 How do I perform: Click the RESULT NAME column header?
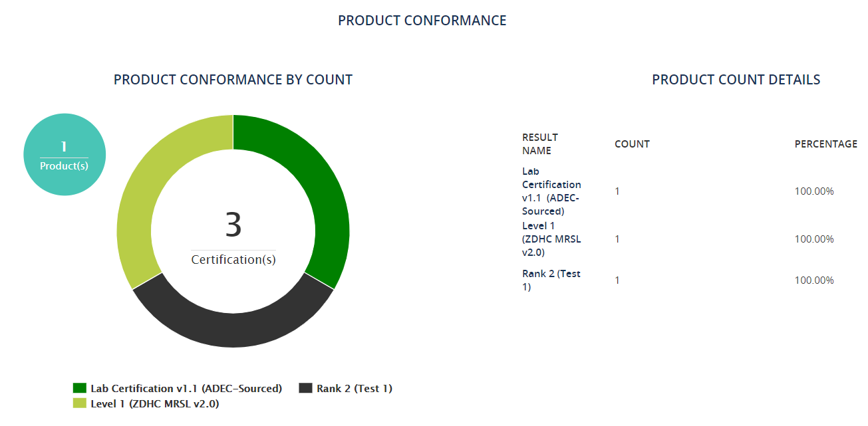tap(540, 144)
